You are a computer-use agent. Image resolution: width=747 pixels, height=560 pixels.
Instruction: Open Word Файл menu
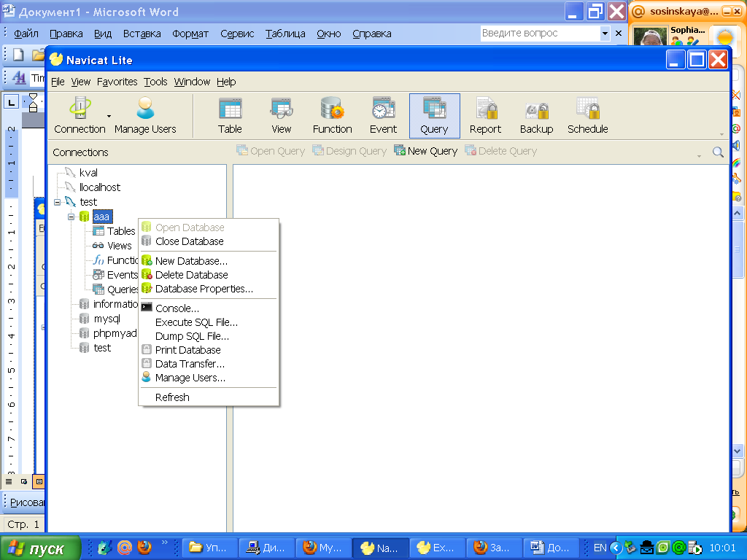coord(26,34)
